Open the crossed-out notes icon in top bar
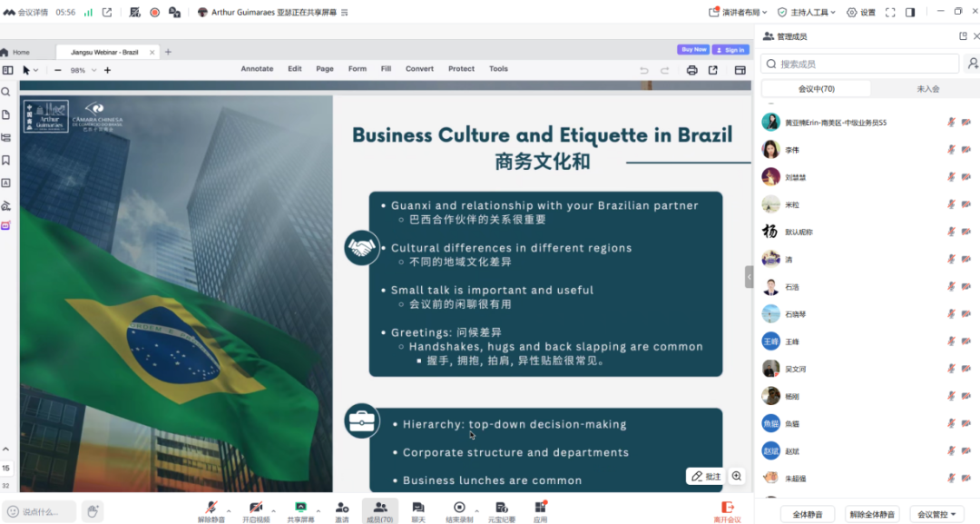 134,12
